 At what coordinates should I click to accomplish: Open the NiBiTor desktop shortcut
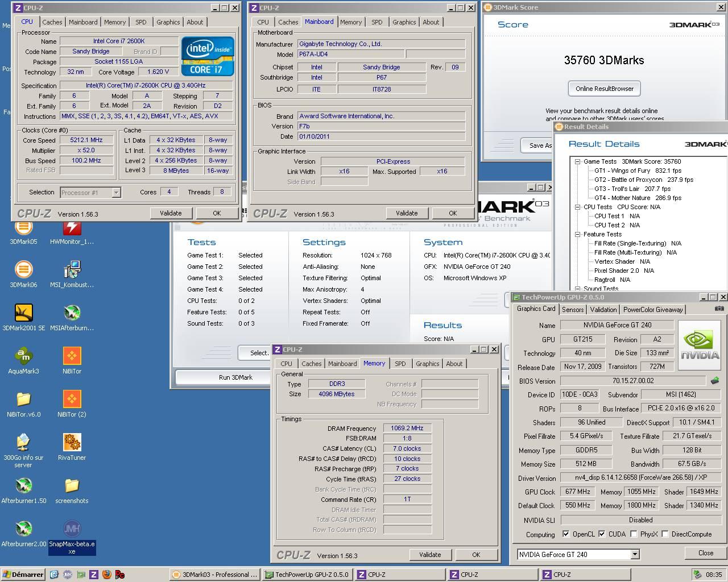point(72,361)
